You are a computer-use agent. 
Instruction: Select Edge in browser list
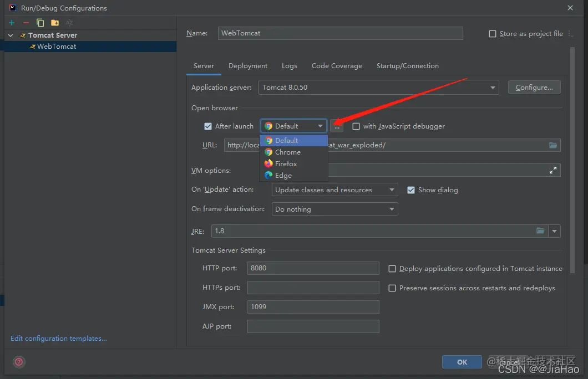pos(293,175)
